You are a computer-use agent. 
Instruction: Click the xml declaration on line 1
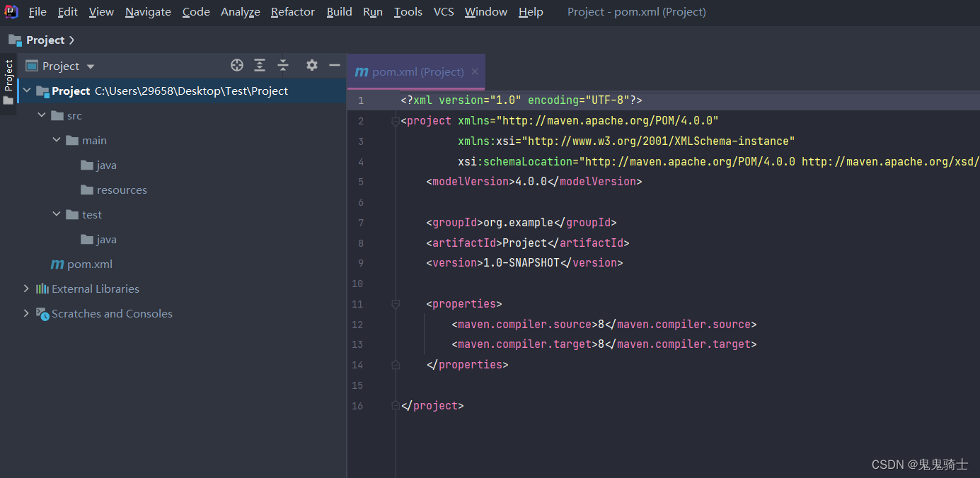pos(521,100)
